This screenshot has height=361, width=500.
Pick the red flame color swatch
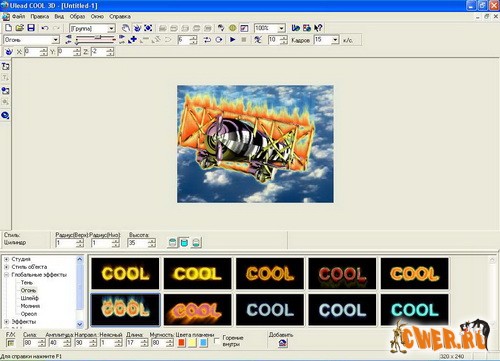[x=181, y=343]
